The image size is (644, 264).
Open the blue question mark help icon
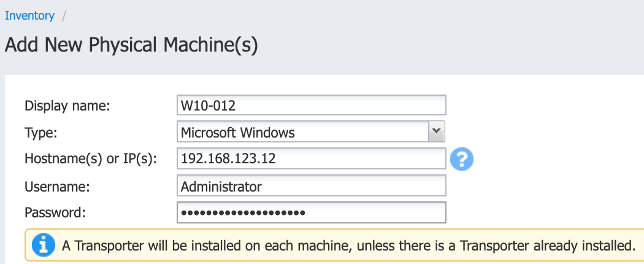[462, 159]
